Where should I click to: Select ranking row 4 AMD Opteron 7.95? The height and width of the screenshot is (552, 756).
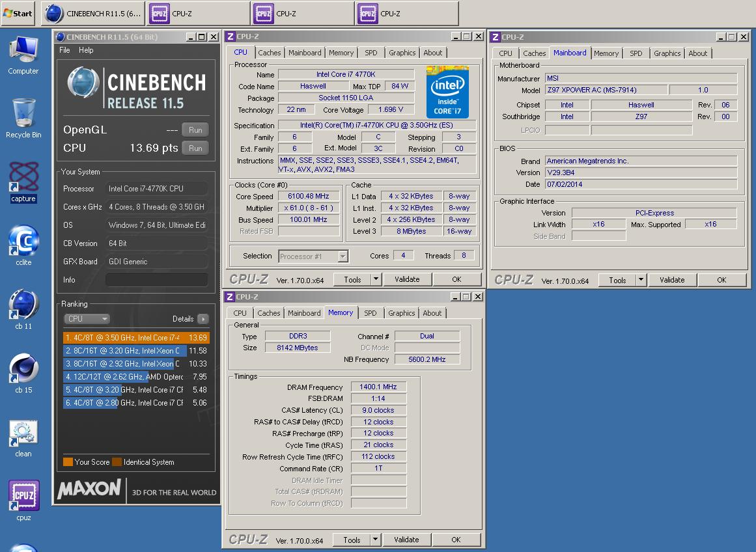pyautogui.click(x=136, y=376)
